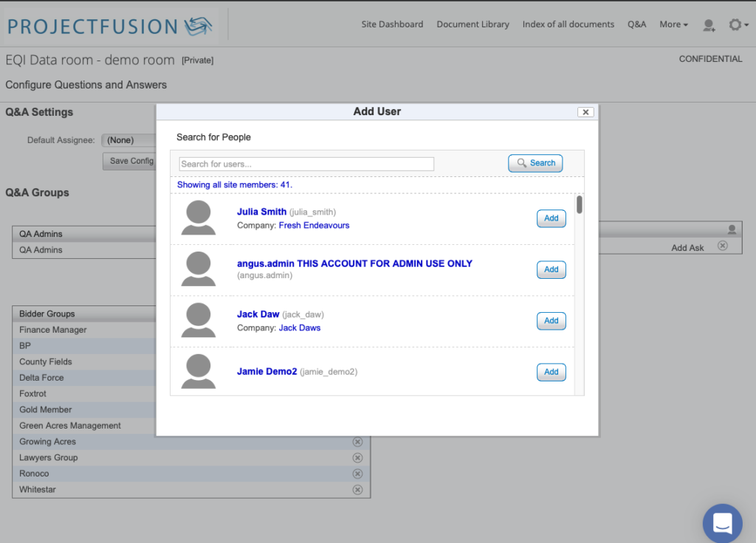Go to Site Dashboard
756x543 pixels.
tap(392, 24)
